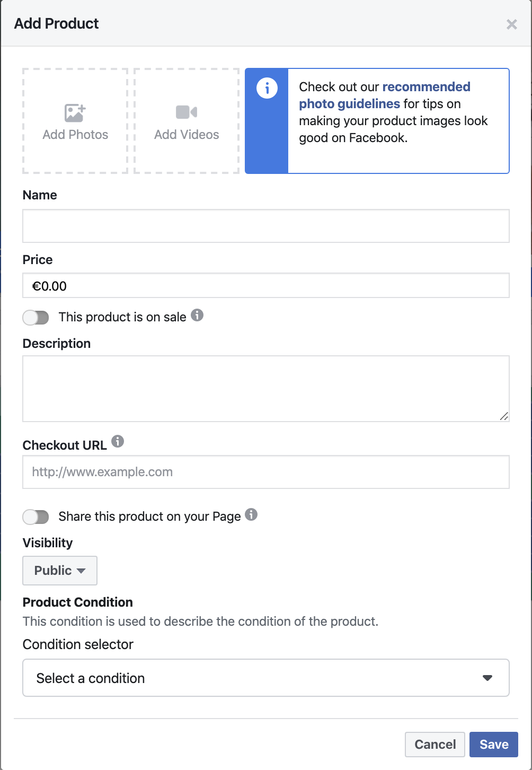
Task: Toggle Share this product on your Page
Action: pyautogui.click(x=36, y=517)
